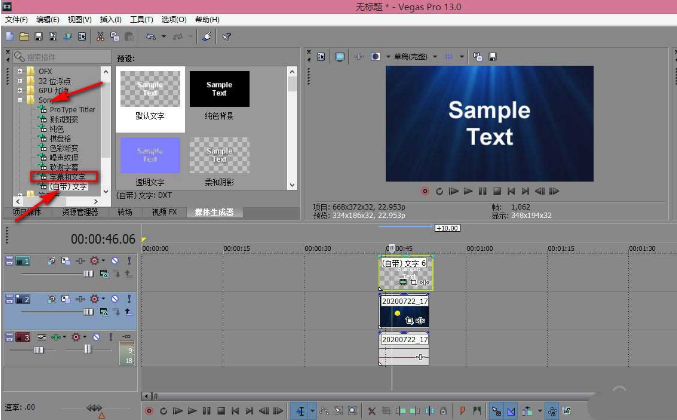
Task: Click the Save project icon in toolbar
Action: click(37, 36)
